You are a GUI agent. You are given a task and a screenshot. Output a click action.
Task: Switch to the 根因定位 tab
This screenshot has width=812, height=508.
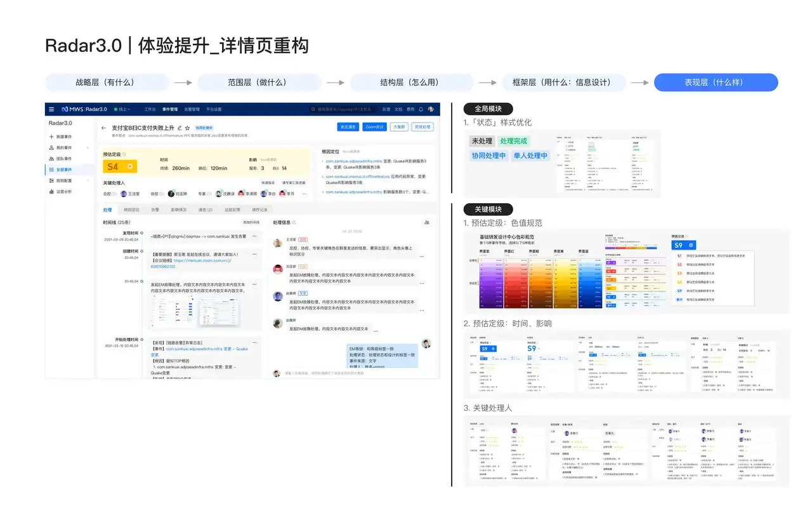coord(131,210)
